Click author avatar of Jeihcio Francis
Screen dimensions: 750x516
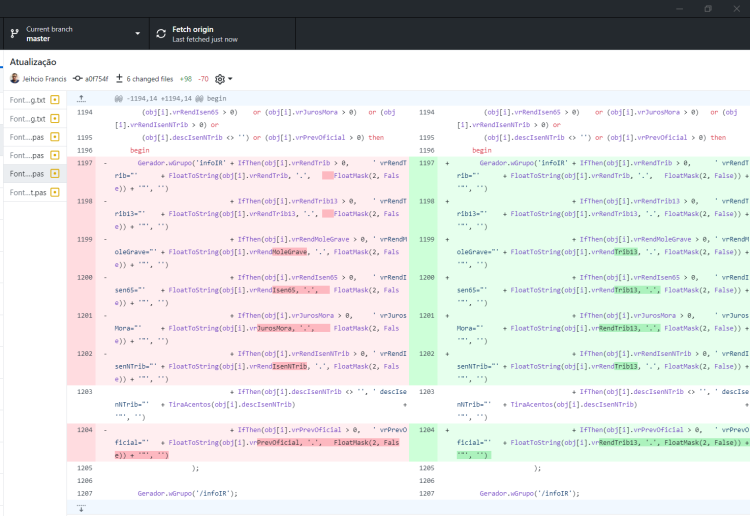pyautogui.click(x=15, y=78)
